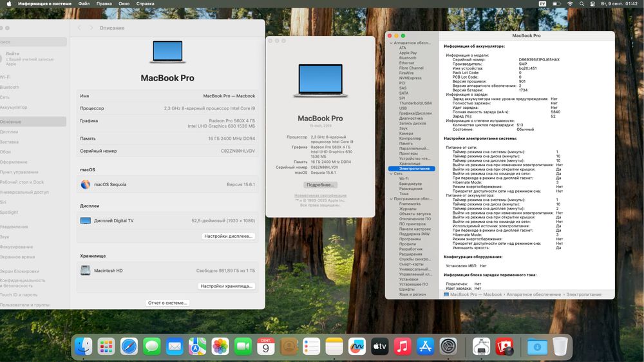This screenshot has width=644, height=362.
Task: Collapse the Программное обеспечение tree group
Action: pyautogui.click(x=391, y=199)
